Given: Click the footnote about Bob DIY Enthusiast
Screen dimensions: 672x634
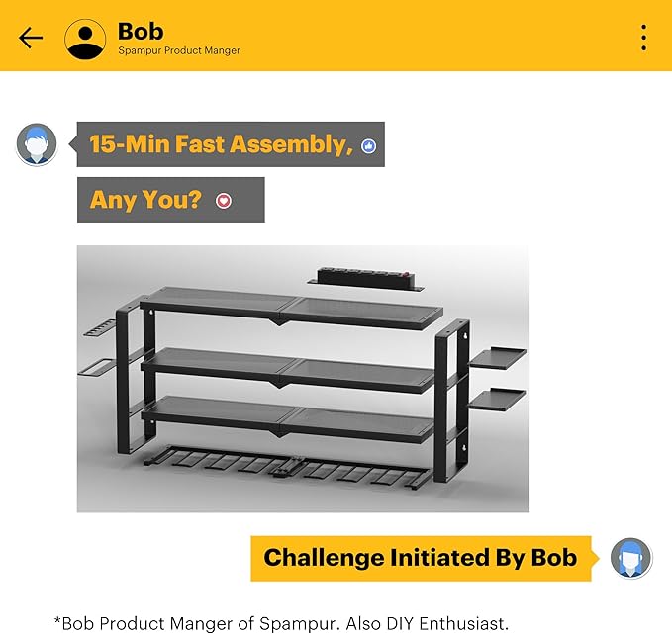Looking at the screenshot, I should coord(281,623).
